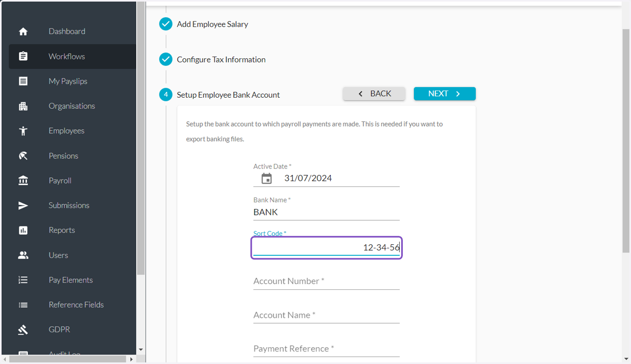
Task: Click the Pay Elements list icon
Action: point(23,280)
